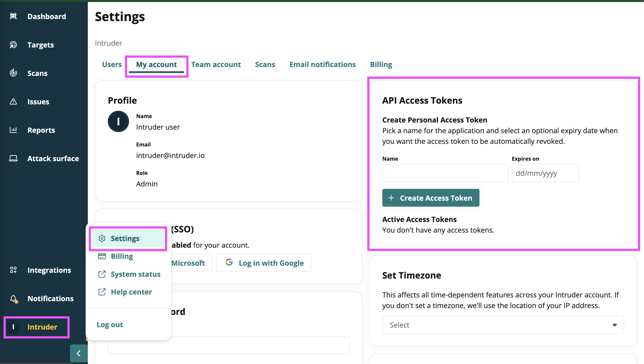
Task: Click the Integrations grid icon
Action: [x=13, y=270]
